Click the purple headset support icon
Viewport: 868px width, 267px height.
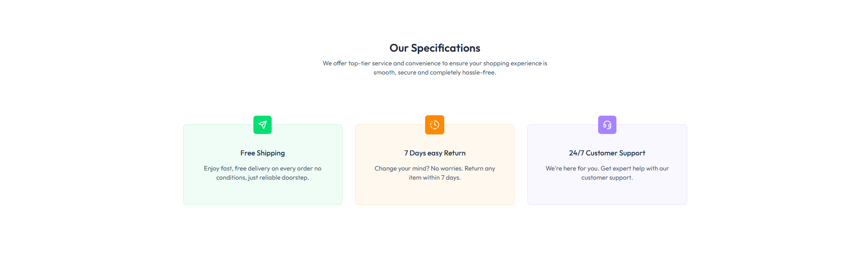(607, 125)
